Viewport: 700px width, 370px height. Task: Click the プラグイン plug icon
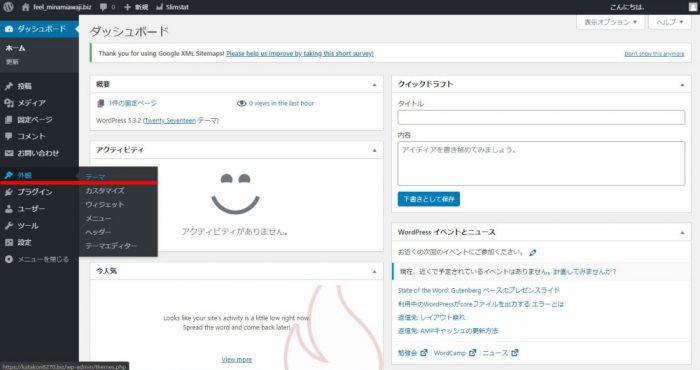pyautogui.click(x=8, y=192)
